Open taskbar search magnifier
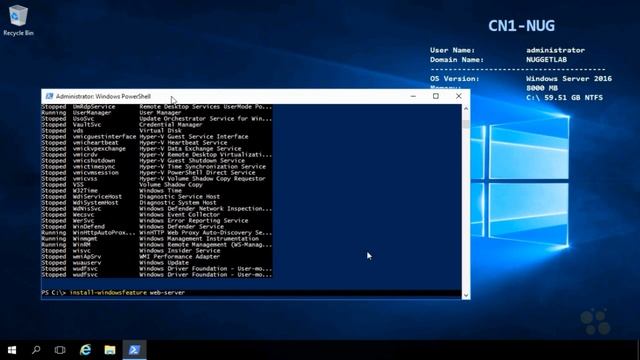This screenshot has width=640, height=360. (36, 350)
